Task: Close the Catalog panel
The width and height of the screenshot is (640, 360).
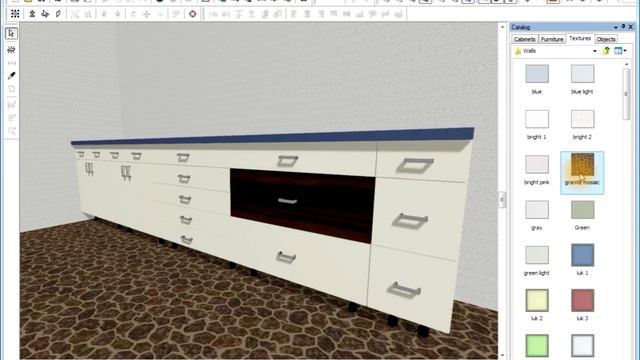Action: (x=631, y=27)
